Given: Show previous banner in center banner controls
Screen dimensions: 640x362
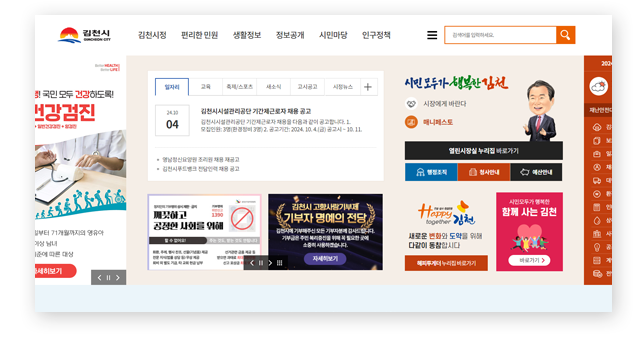Looking at the screenshot, I should [252, 263].
